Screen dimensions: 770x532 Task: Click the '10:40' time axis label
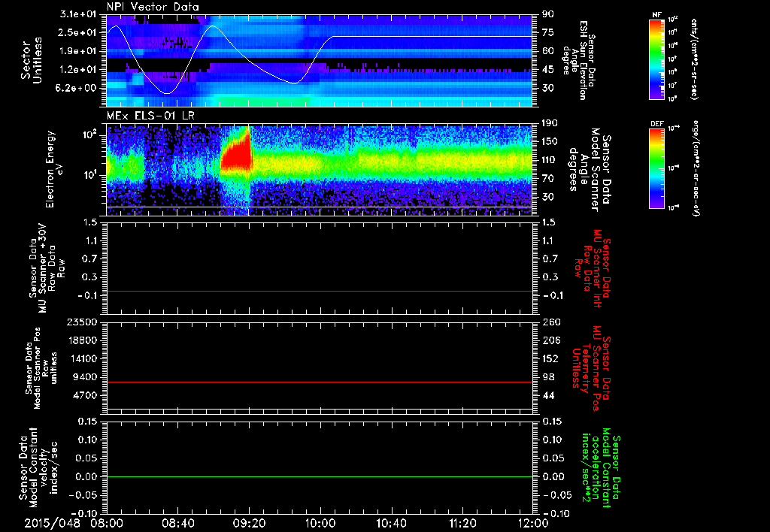pos(391,523)
